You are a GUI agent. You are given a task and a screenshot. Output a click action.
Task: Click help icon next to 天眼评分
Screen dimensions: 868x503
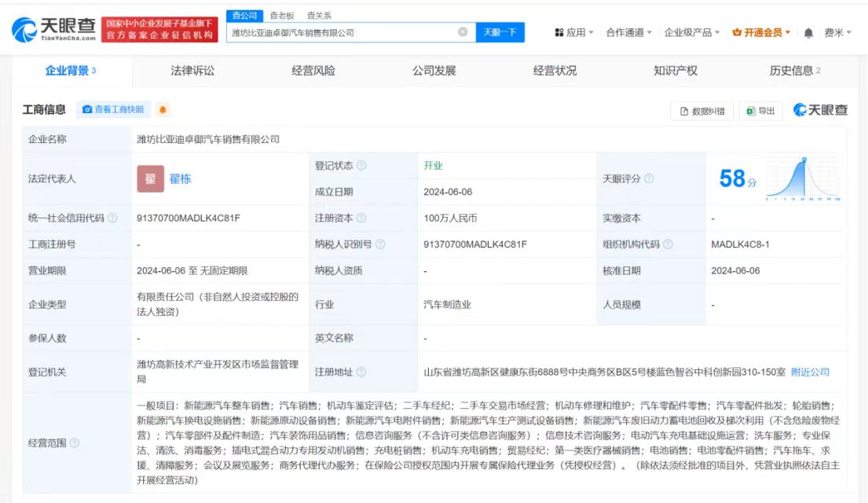[x=649, y=178]
